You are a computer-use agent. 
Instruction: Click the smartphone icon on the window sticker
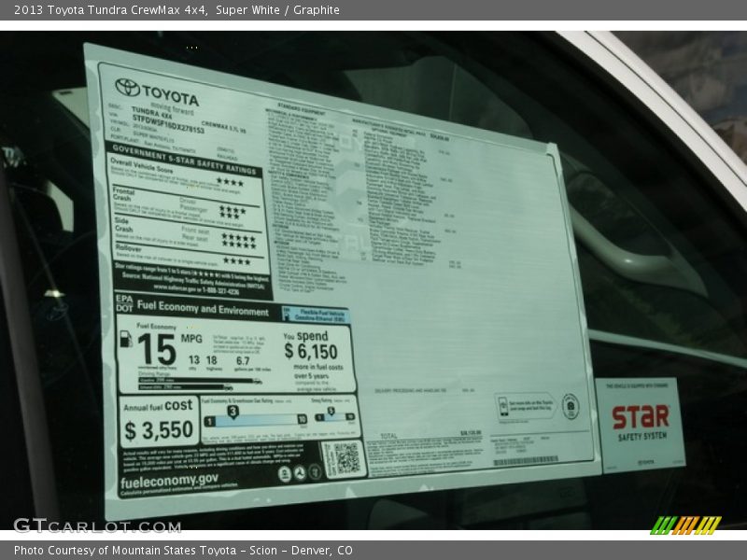(x=503, y=408)
